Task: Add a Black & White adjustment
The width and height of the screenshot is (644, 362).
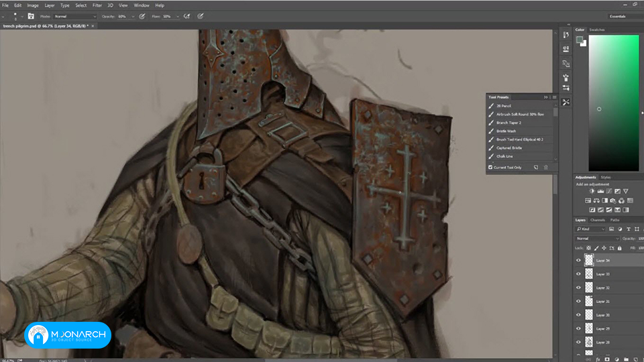Action: pyautogui.click(x=604, y=200)
